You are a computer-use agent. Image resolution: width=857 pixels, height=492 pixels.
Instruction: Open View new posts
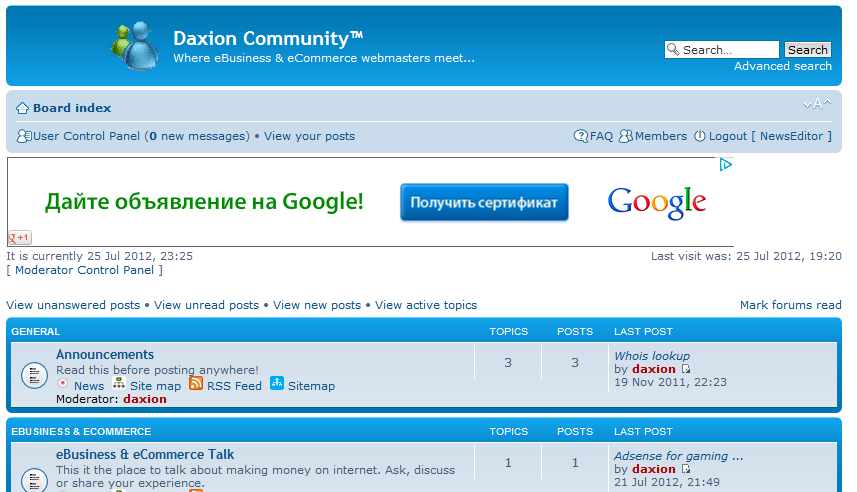(x=317, y=305)
